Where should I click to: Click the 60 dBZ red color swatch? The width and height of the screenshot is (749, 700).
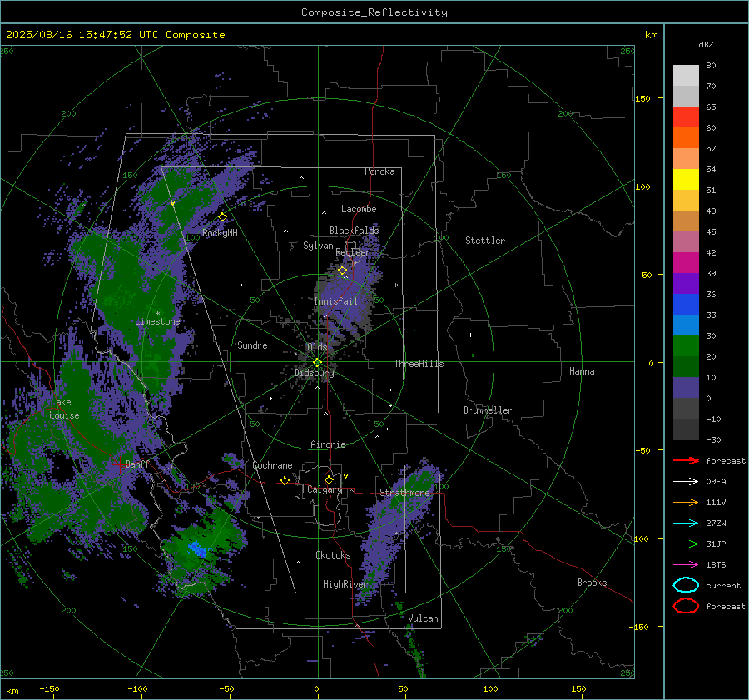(x=686, y=117)
